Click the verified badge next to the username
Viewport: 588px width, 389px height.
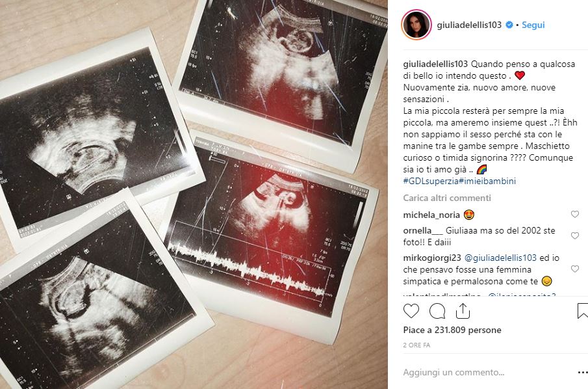[509, 25]
